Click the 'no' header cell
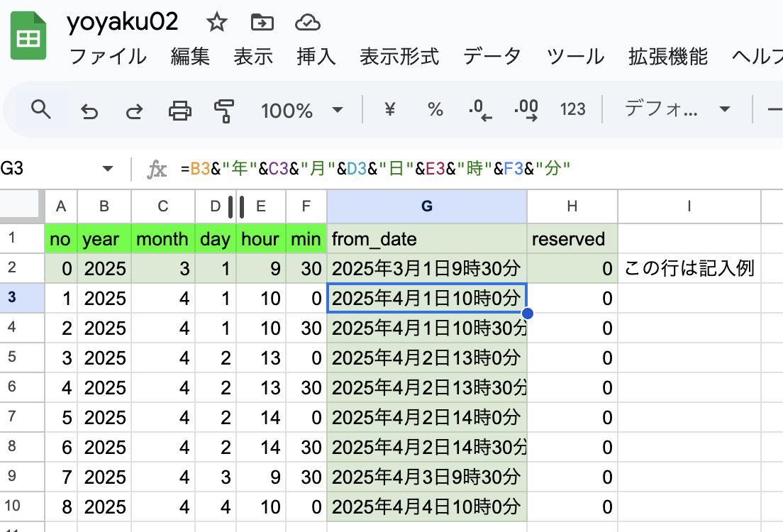The image size is (783, 532). click(61, 239)
